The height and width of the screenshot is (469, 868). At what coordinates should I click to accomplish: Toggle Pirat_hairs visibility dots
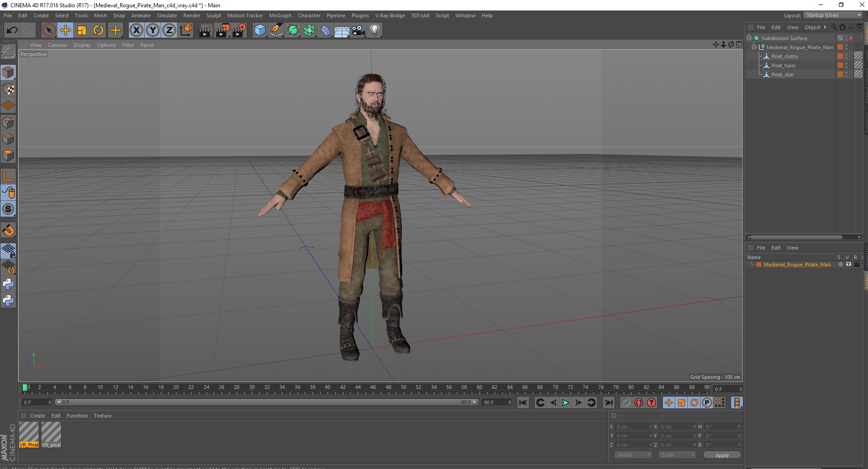846,66
